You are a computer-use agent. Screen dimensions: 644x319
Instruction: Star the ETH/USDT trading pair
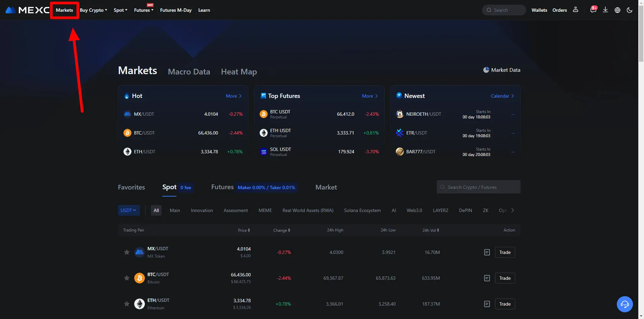coord(127,304)
